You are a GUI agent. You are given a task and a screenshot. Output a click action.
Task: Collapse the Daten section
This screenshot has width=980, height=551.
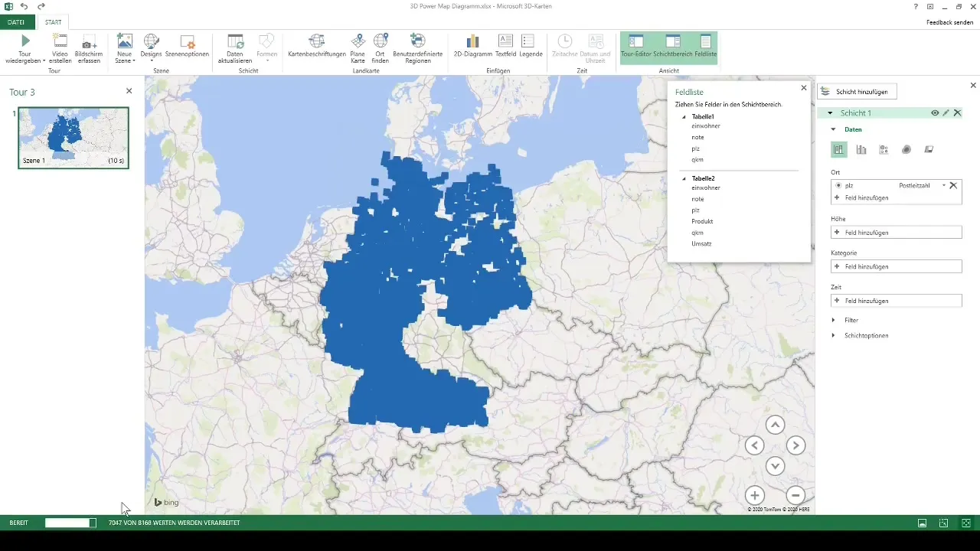click(x=833, y=129)
